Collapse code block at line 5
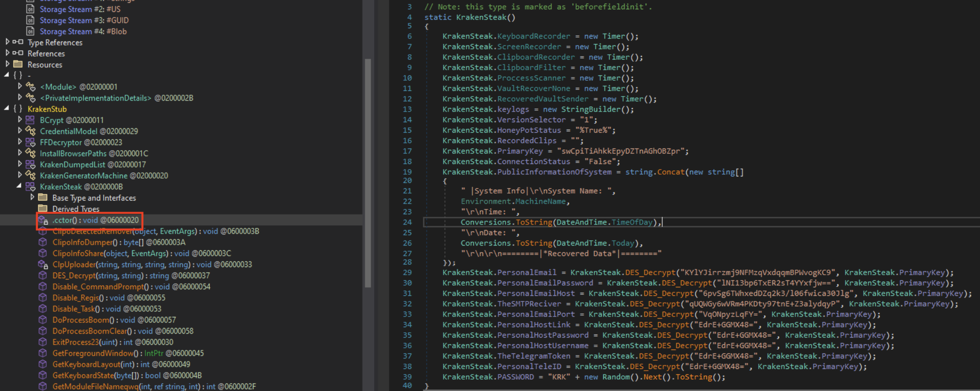The width and height of the screenshot is (980, 391). (x=426, y=27)
